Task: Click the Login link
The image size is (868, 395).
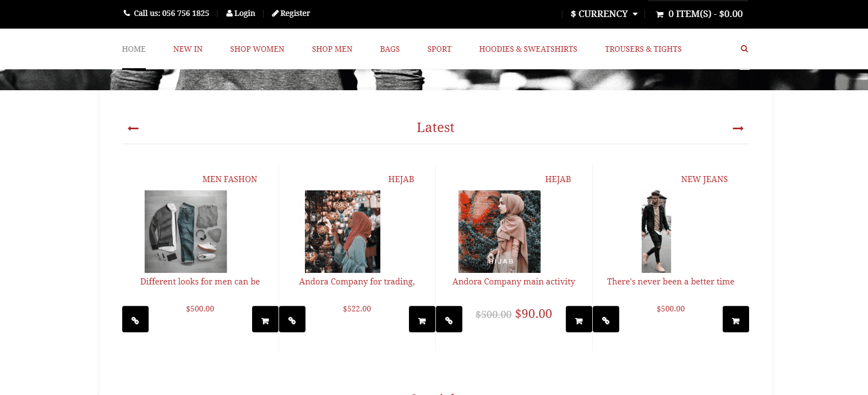Action: pyautogui.click(x=241, y=13)
